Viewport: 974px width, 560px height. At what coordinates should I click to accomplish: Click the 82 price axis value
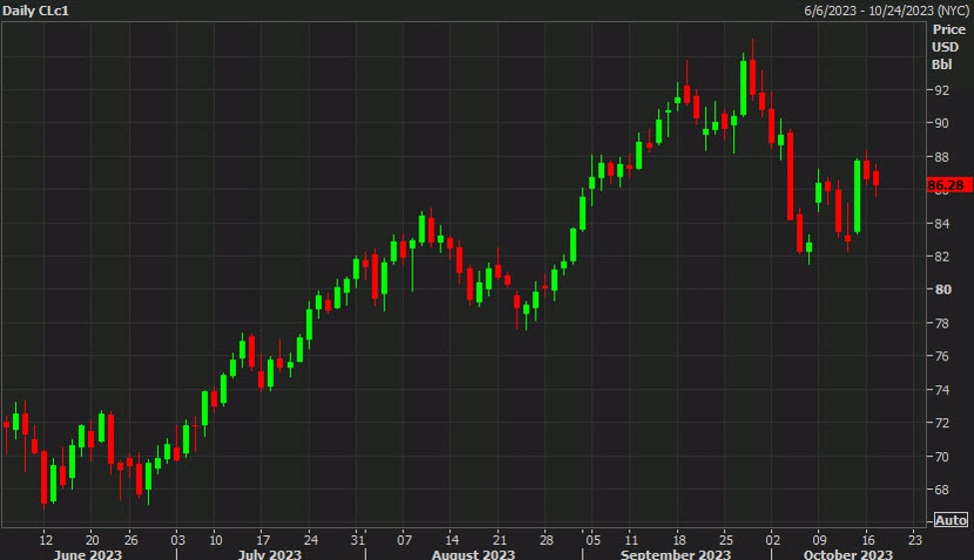942,257
